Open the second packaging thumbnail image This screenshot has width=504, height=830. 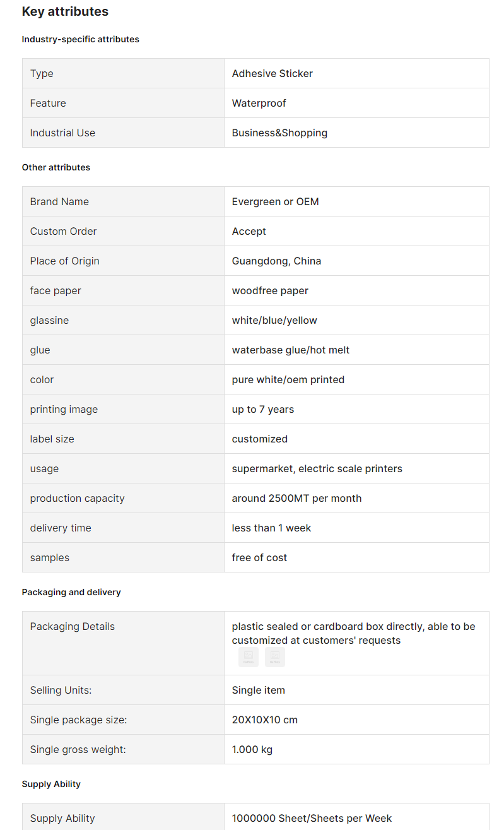(x=275, y=657)
